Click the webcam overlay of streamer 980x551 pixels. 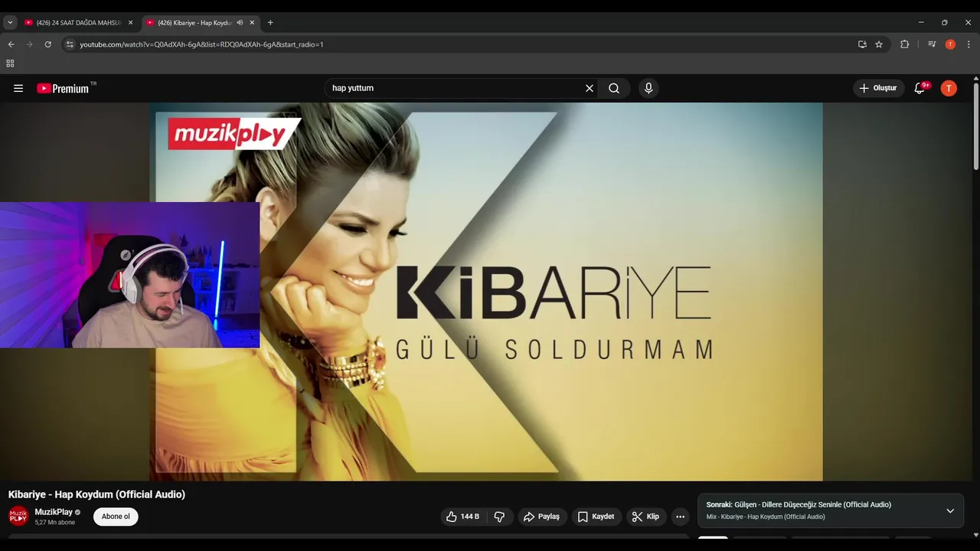[129, 275]
